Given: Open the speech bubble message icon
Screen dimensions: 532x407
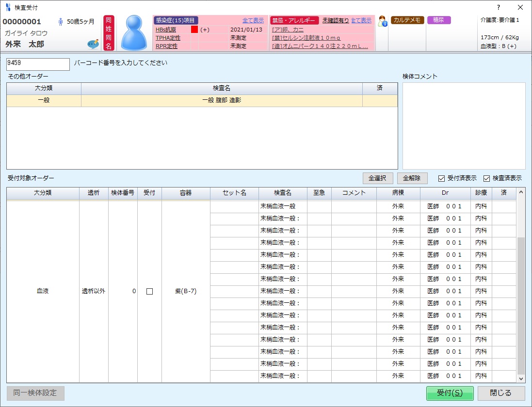Looking at the screenshot, I should coord(93,44).
